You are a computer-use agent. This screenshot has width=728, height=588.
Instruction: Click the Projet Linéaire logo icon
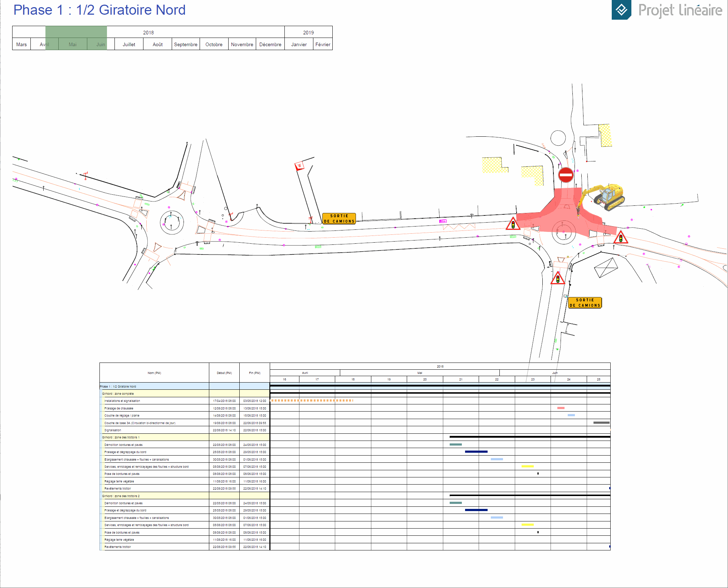pos(621,10)
